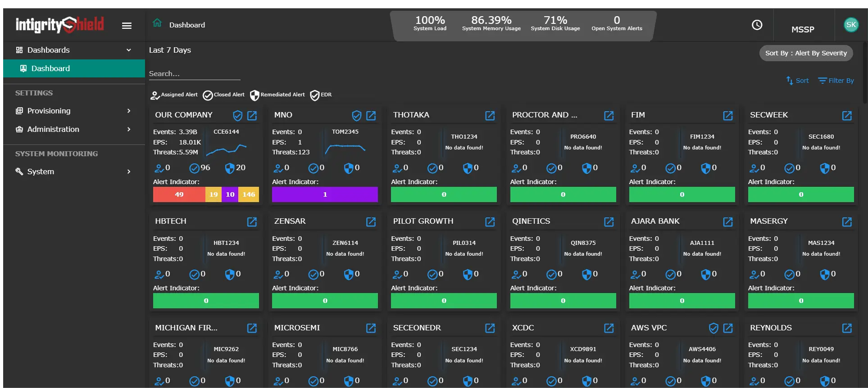This screenshot has height=388, width=868.
Task: Open PROCTOR AND external link icon
Action: (609, 116)
